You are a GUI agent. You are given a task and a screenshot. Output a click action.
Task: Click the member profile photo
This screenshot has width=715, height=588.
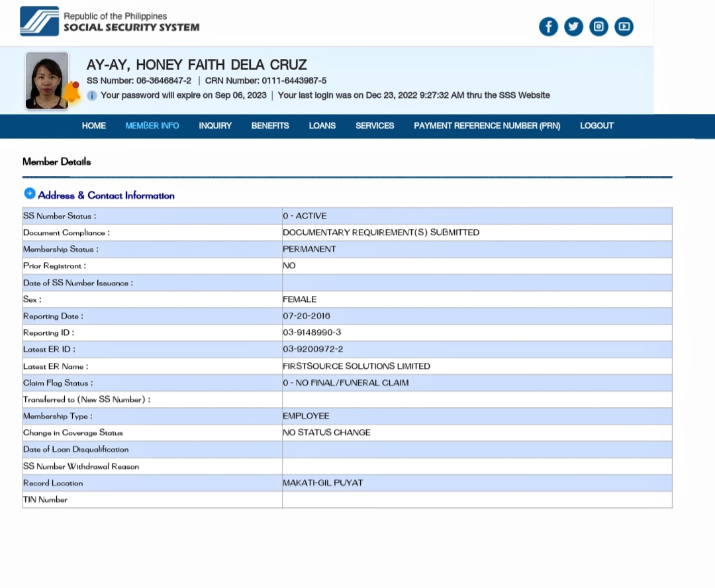(x=46, y=80)
